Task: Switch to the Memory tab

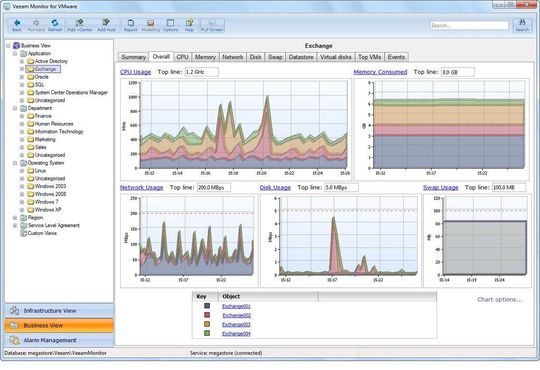Action: (205, 57)
